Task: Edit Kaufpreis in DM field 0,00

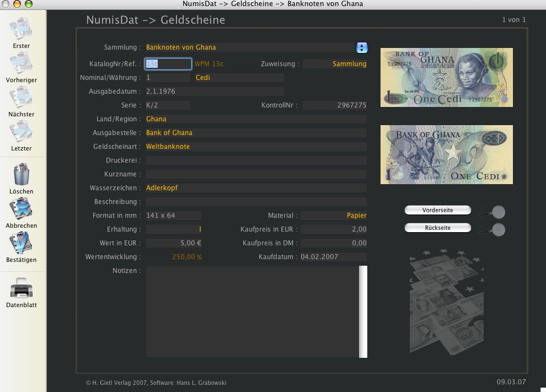Action: tap(334, 243)
